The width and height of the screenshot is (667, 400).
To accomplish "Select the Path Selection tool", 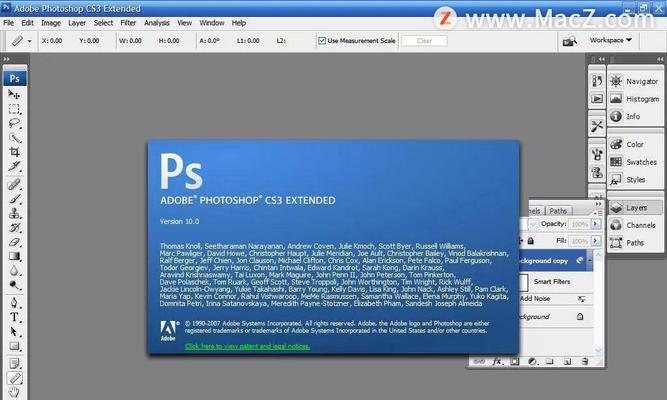I will (14, 331).
